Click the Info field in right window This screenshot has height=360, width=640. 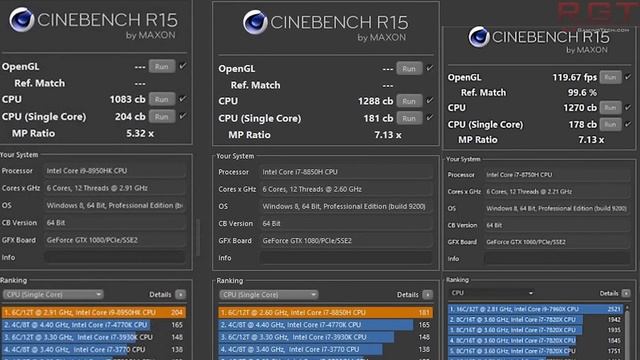(558, 258)
